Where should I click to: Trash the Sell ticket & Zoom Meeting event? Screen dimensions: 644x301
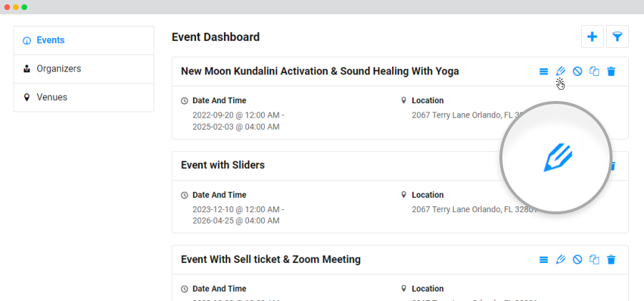point(611,259)
